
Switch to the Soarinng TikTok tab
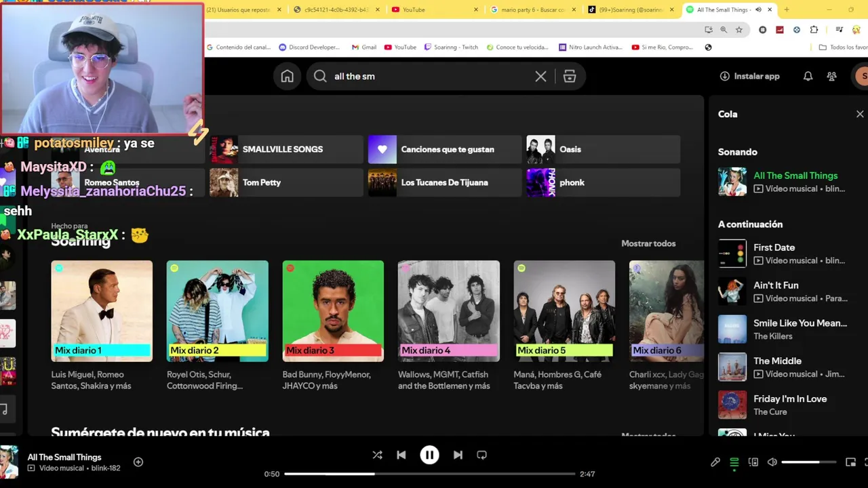coord(631,9)
